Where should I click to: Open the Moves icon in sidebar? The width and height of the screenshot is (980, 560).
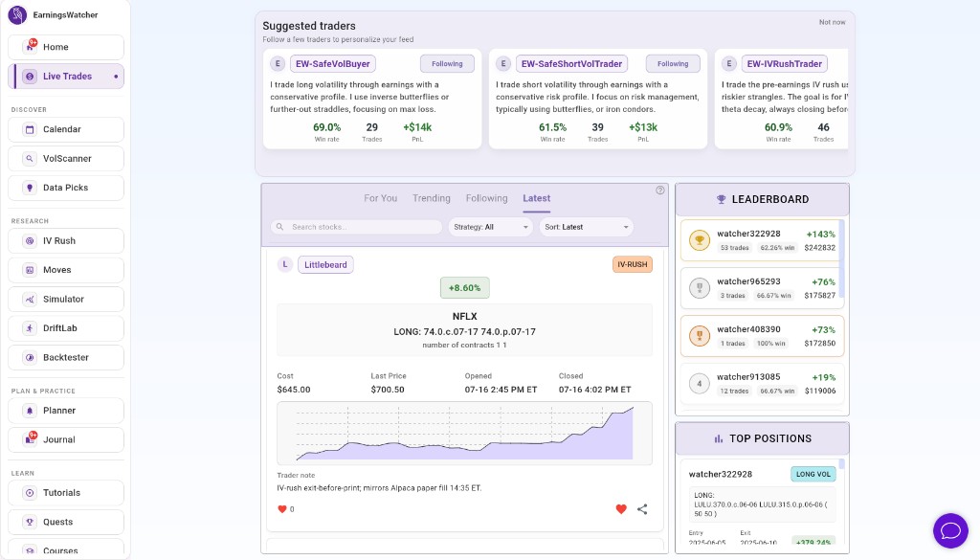(30, 270)
